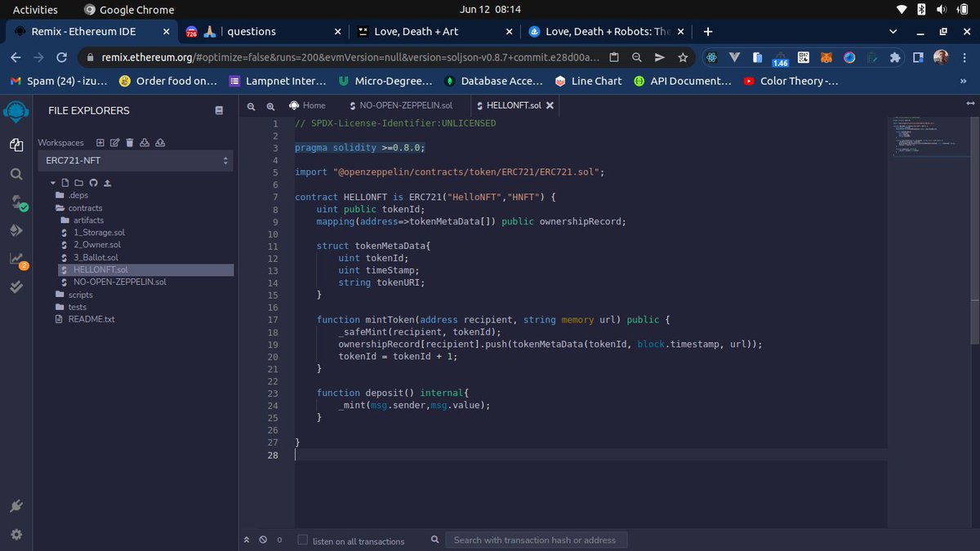Reload the page in Chrome
Image resolution: width=980 pixels, height=551 pixels.
[61, 58]
